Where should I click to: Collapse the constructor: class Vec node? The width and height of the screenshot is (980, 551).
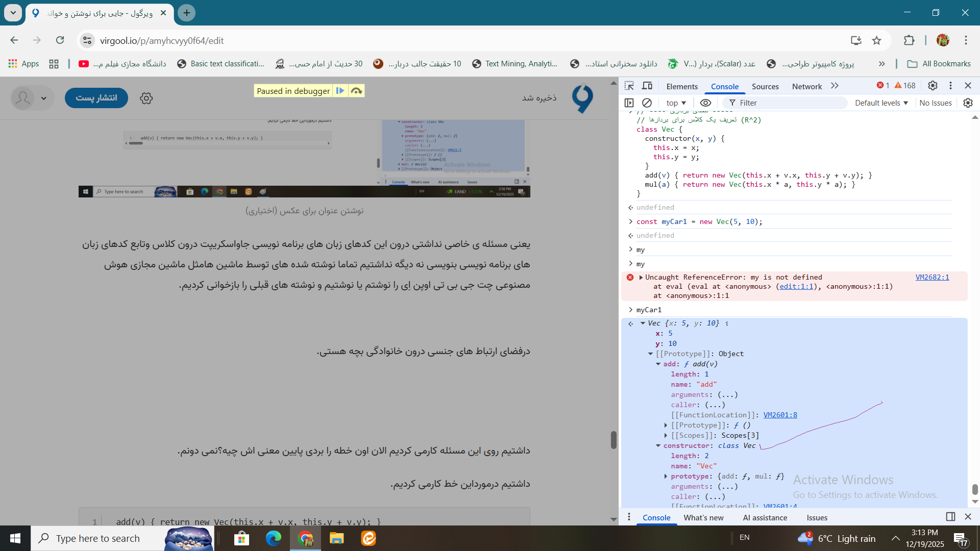coord(658,445)
